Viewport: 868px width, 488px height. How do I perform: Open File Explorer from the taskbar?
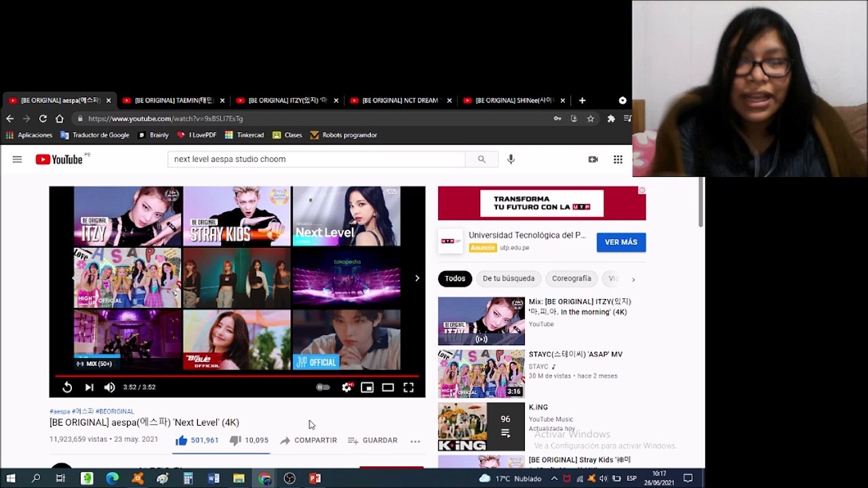pyautogui.click(x=239, y=479)
